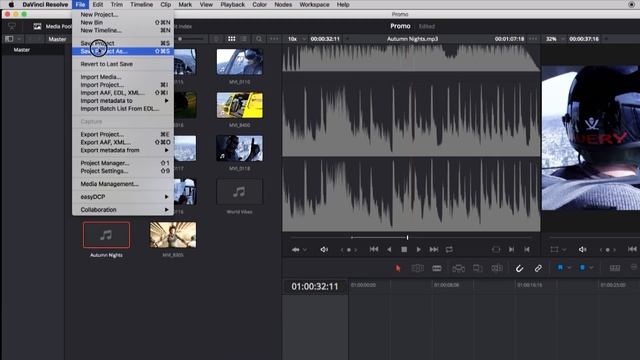This screenshot has width=640, height=360.
Task: Click the overwrite clip icon
Action: (477, 268)
